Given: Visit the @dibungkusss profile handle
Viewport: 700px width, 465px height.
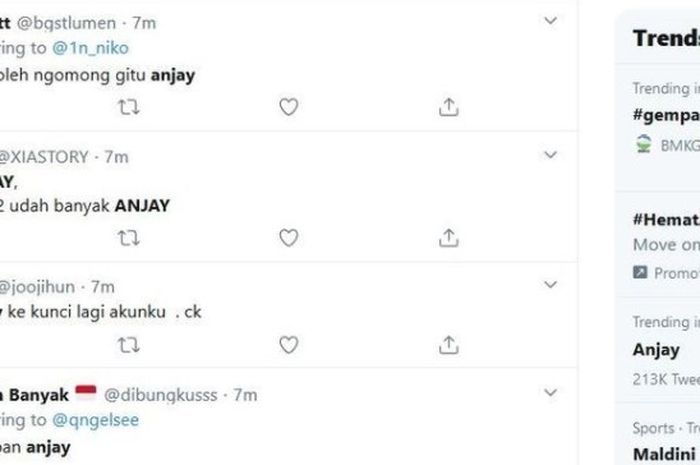Looking at the screenshot, I should (161, 395).
